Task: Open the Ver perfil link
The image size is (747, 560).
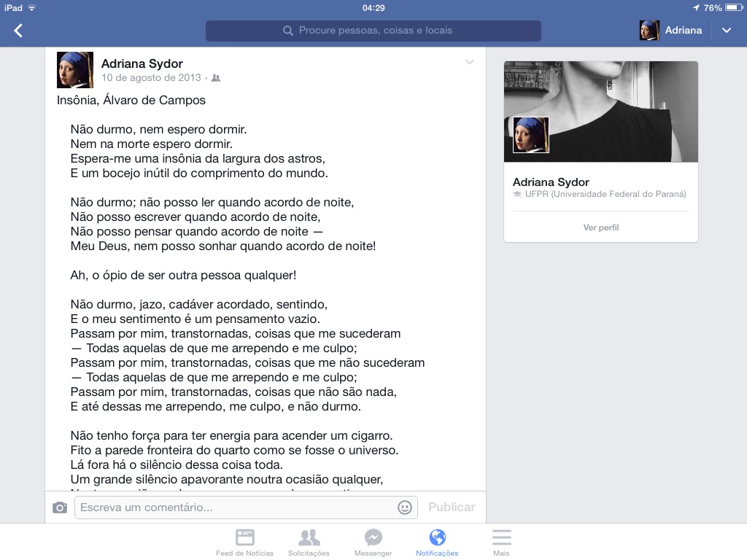Action: [x=601, y=227]
